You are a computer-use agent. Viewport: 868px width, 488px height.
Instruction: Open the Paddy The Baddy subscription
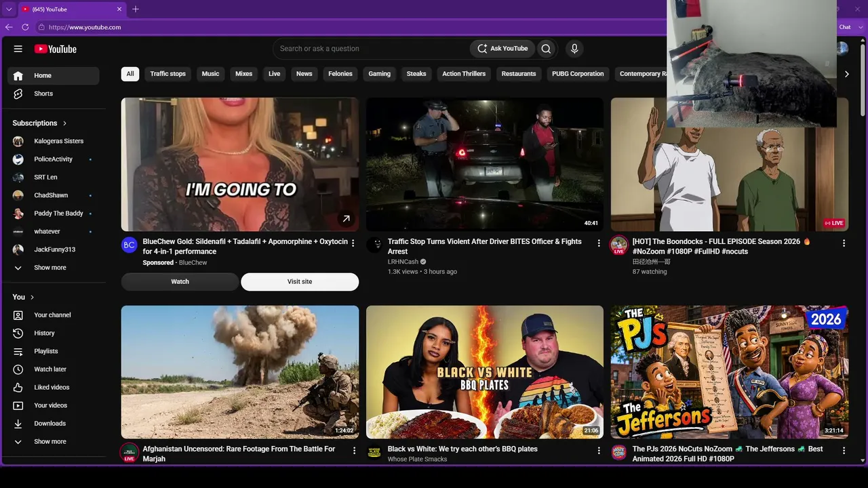54,213
